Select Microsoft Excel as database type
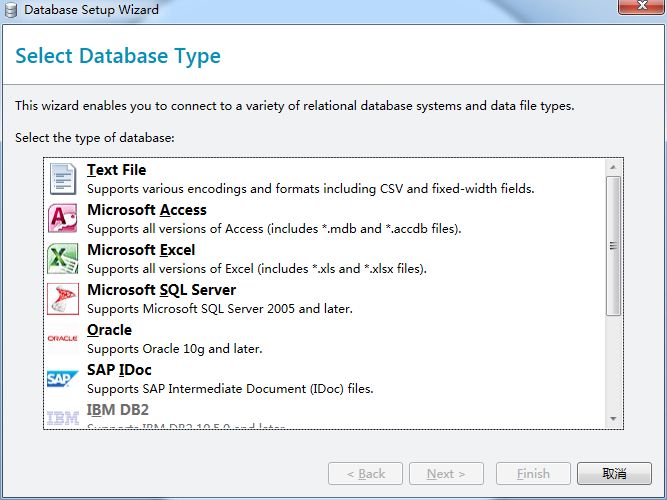The width and height of the screenshot is (667, 500). pyautogui.click(x=141, y=250)
